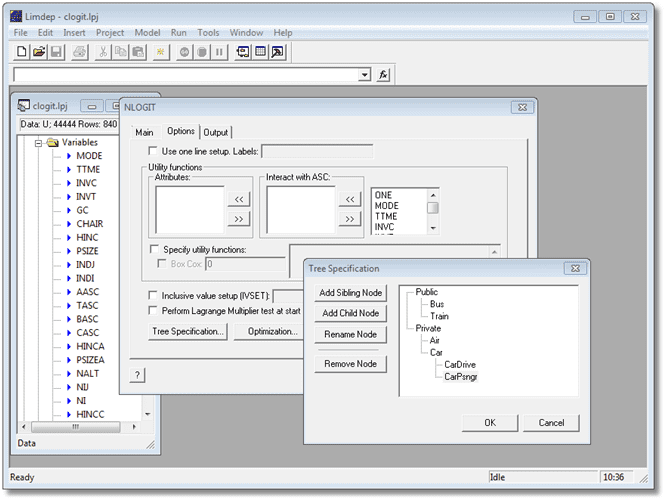Toggle Perform Lagrange Multiplier test checkbox

point(152,310)
